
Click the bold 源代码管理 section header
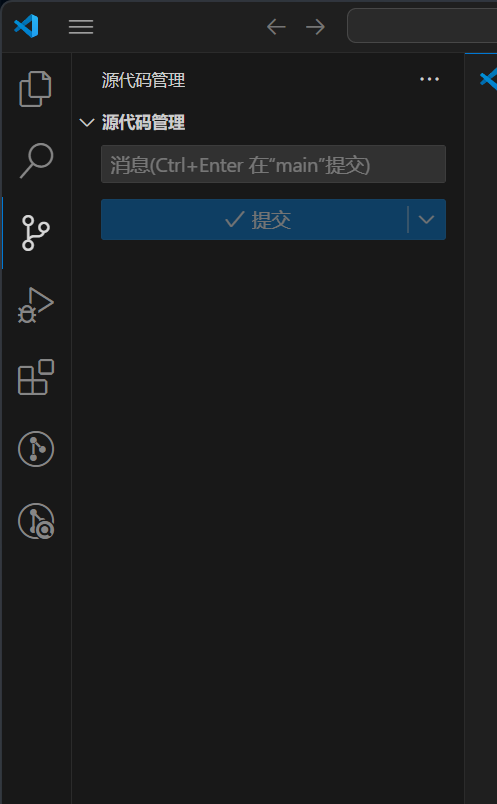[143, 123]
